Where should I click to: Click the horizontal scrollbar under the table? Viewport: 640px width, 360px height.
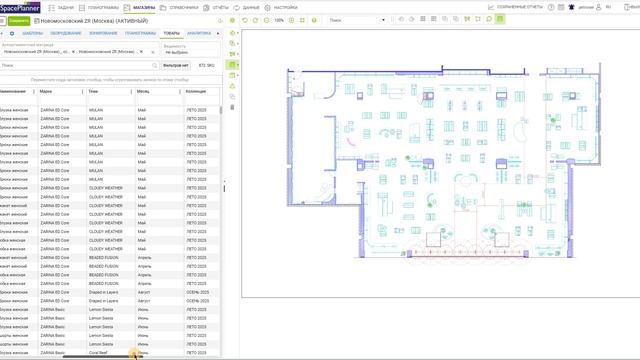coord(102,357)
